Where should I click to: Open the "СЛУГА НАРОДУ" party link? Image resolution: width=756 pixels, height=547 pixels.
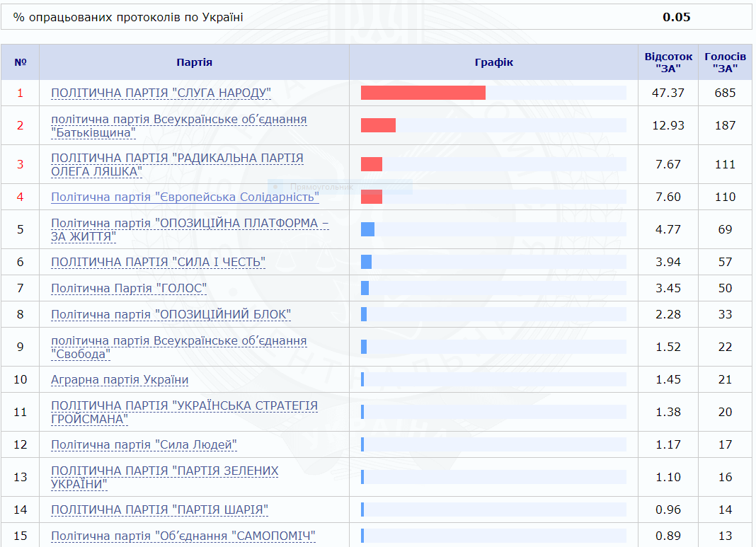[x=161, y=93]
